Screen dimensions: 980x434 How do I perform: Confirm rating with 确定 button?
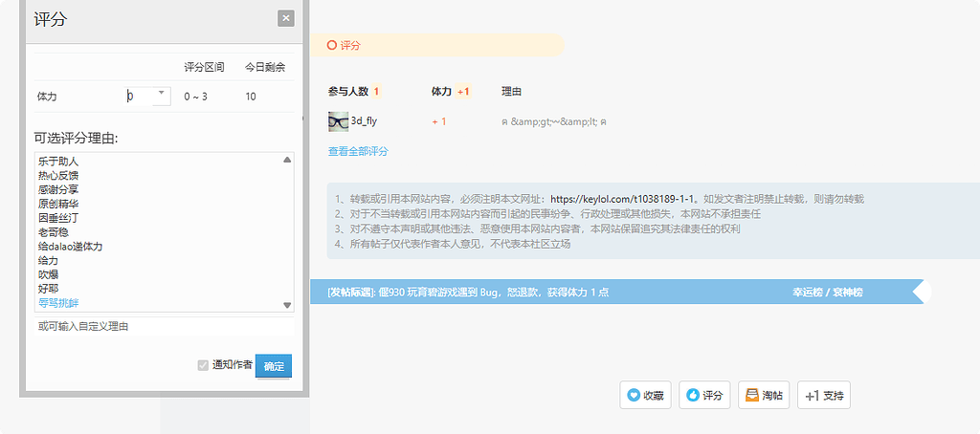coord(274,366)
